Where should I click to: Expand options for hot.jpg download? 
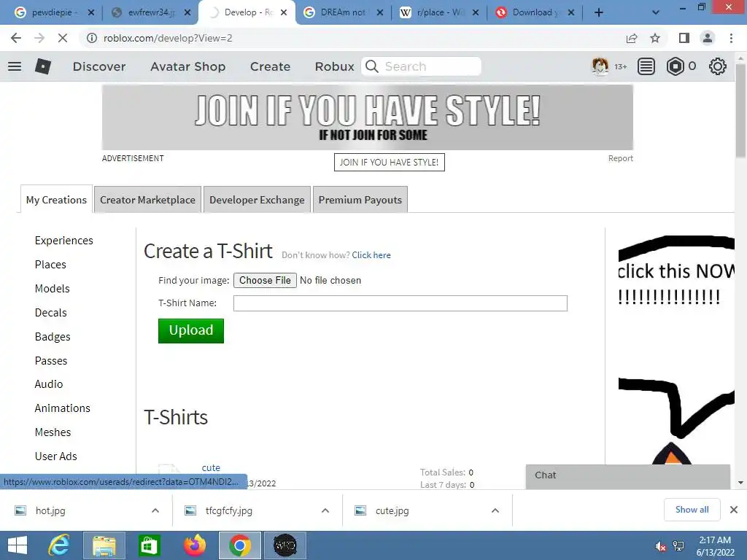click(x=155, y=510)
